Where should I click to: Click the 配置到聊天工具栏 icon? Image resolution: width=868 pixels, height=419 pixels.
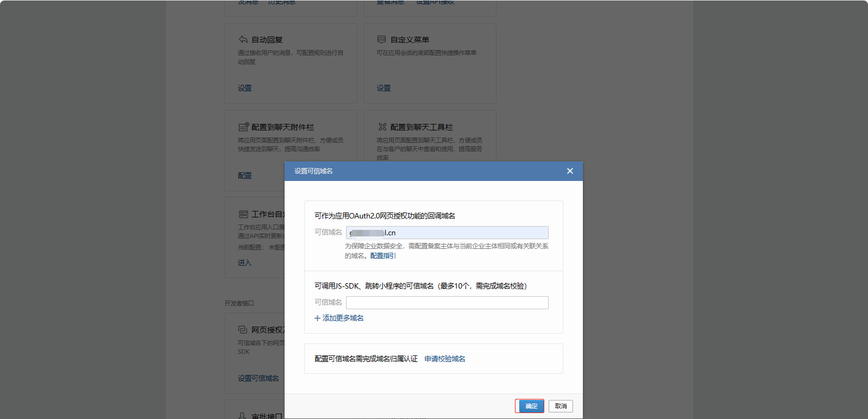point(382,127)
